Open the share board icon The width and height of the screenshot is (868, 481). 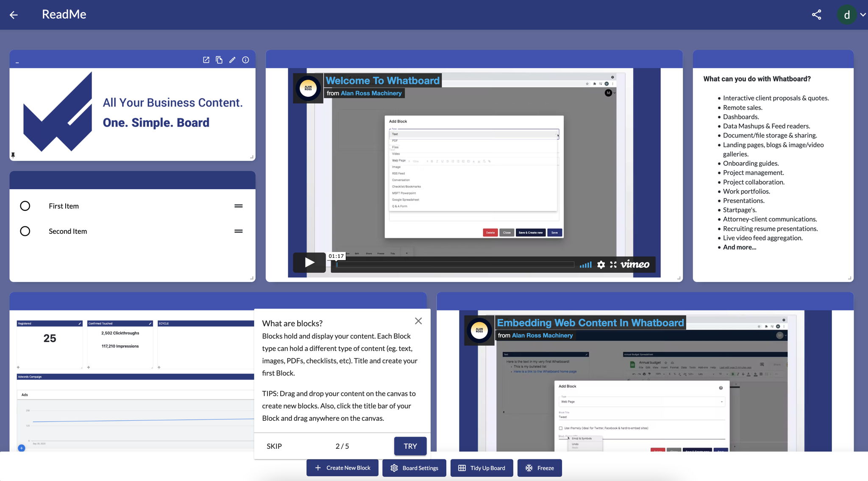pos(816,15)
